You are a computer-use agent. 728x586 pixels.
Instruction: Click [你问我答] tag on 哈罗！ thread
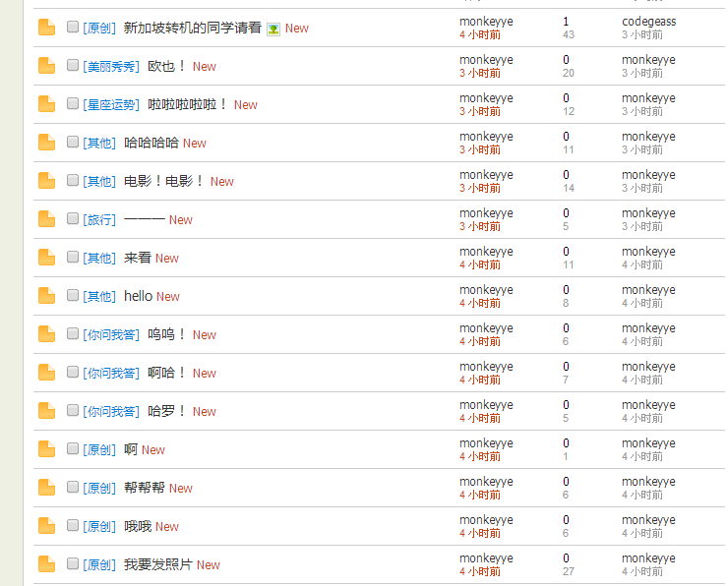tap(111, 412)
